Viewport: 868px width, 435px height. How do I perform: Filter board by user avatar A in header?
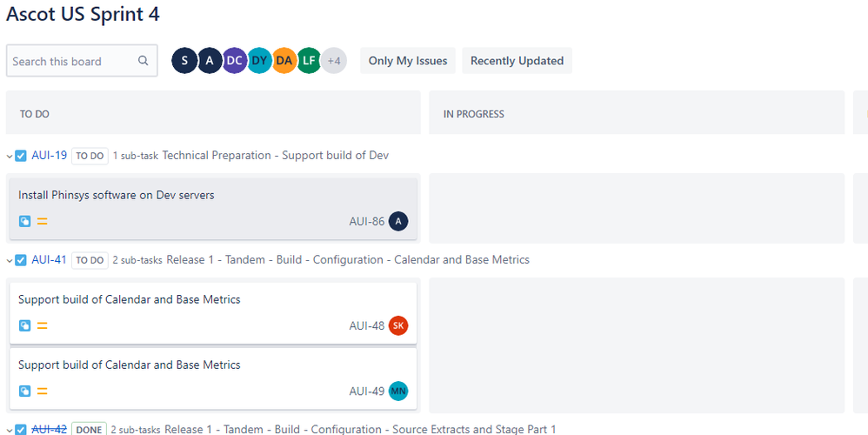(x=210, y=61)
